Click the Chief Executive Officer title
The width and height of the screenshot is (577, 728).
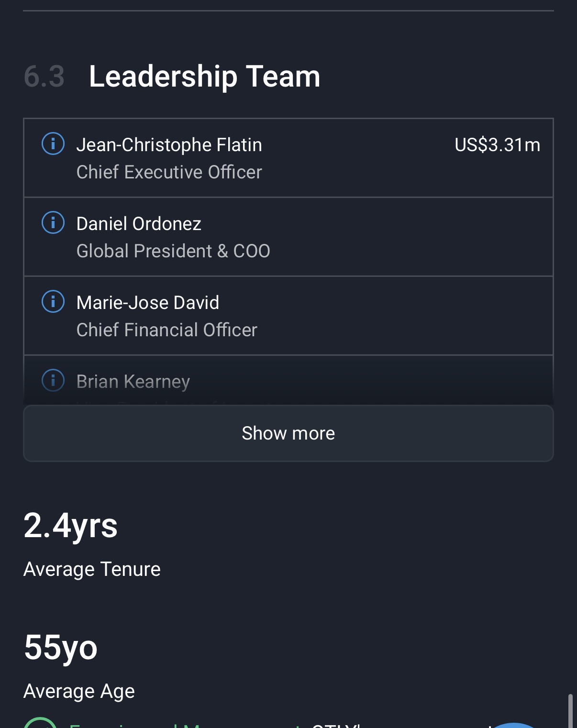169,172
